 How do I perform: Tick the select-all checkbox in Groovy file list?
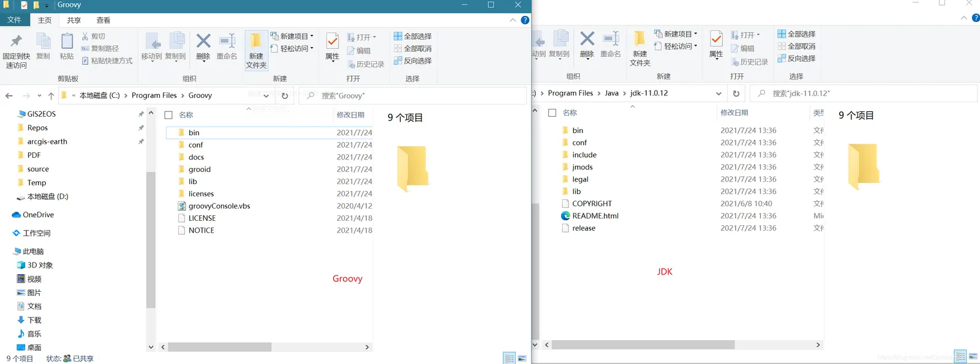click(x=168, y=115)
